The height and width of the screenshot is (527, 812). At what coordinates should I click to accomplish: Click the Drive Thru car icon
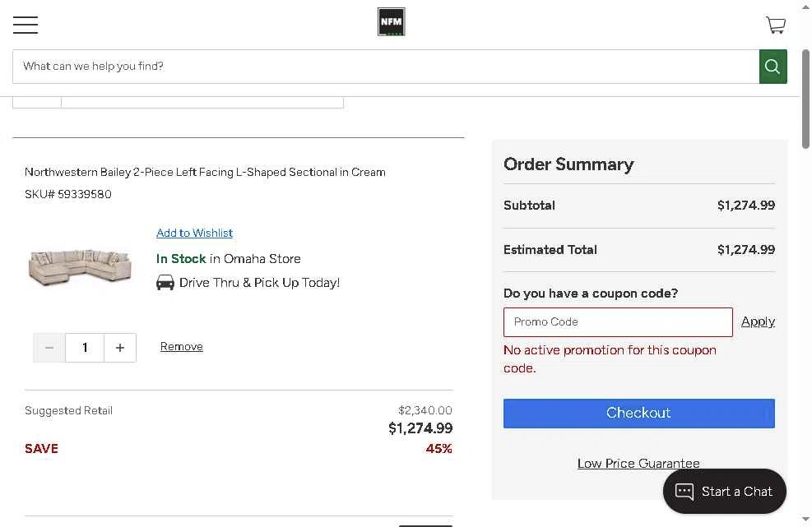click(165, 283)
